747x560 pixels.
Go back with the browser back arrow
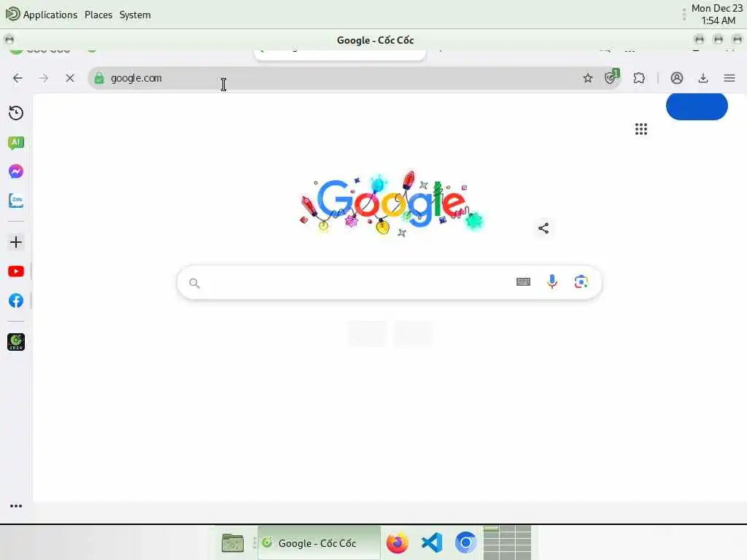click(x=18, y=78)
